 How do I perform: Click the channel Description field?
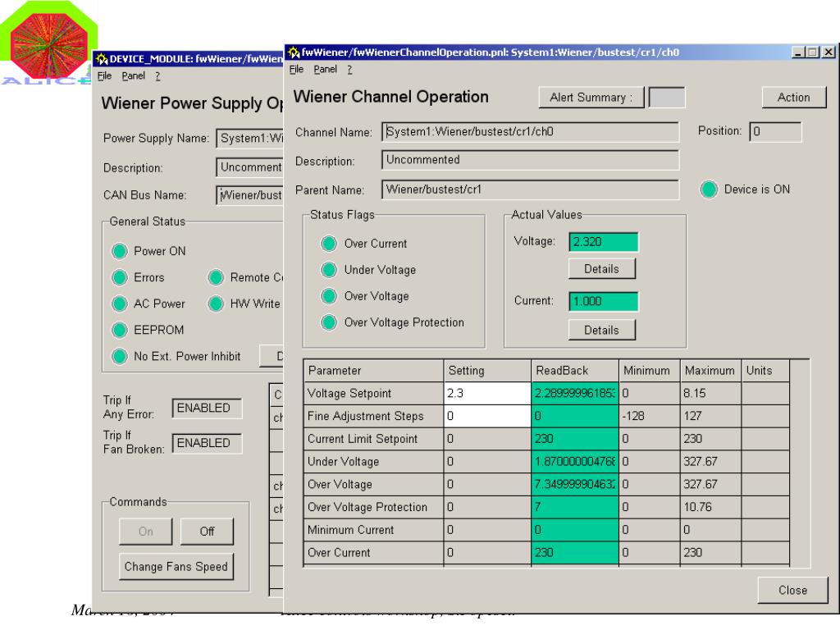tap(531, 160)
